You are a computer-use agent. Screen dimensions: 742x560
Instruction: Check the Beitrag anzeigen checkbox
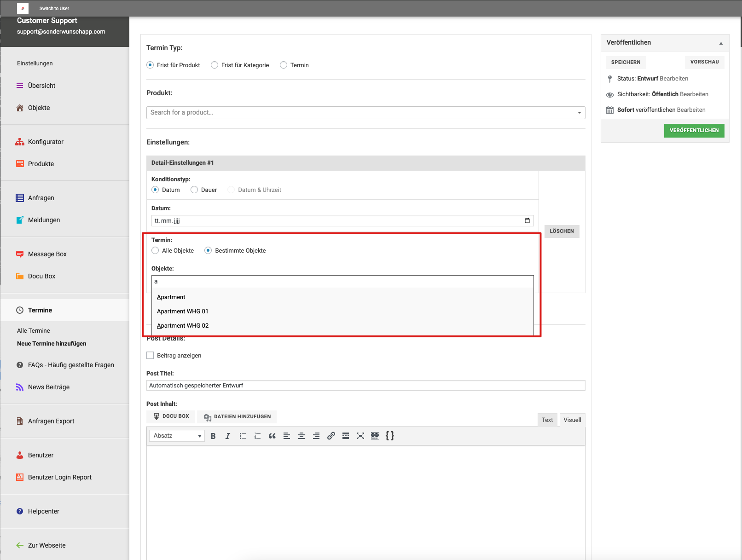(150, 355)
